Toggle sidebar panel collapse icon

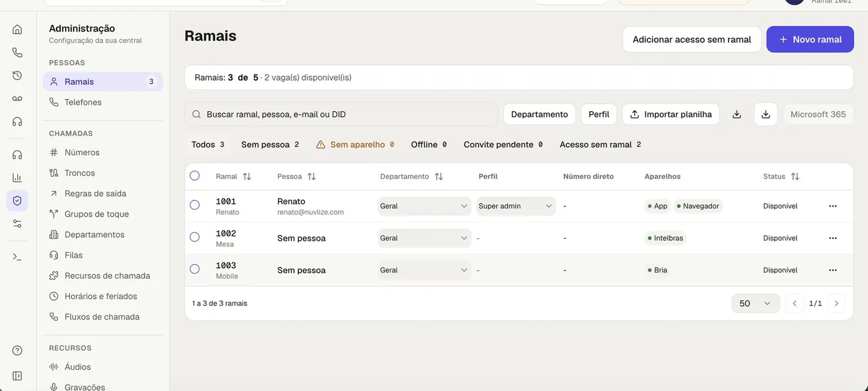(17, 375)
